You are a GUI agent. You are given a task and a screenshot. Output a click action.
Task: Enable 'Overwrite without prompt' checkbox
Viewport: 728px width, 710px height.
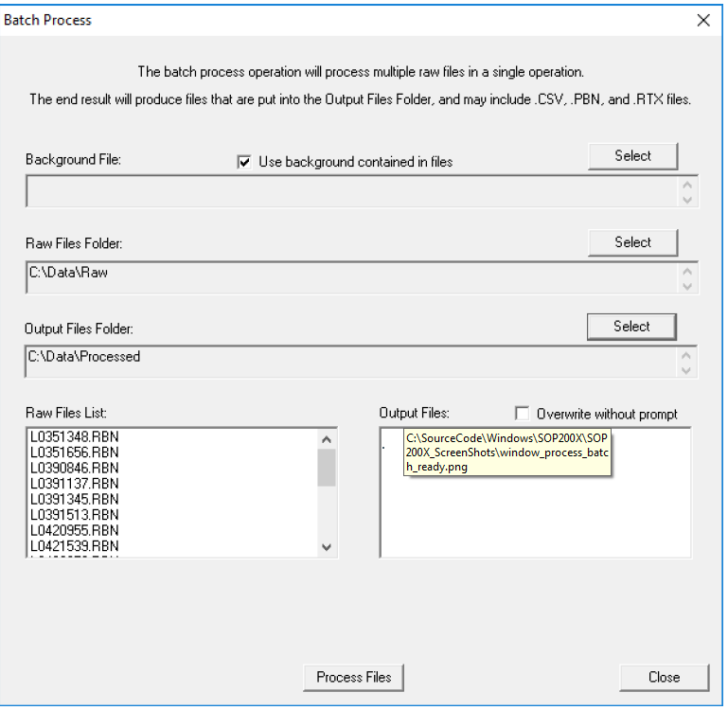pyautogui.click(x=522, y=414)
